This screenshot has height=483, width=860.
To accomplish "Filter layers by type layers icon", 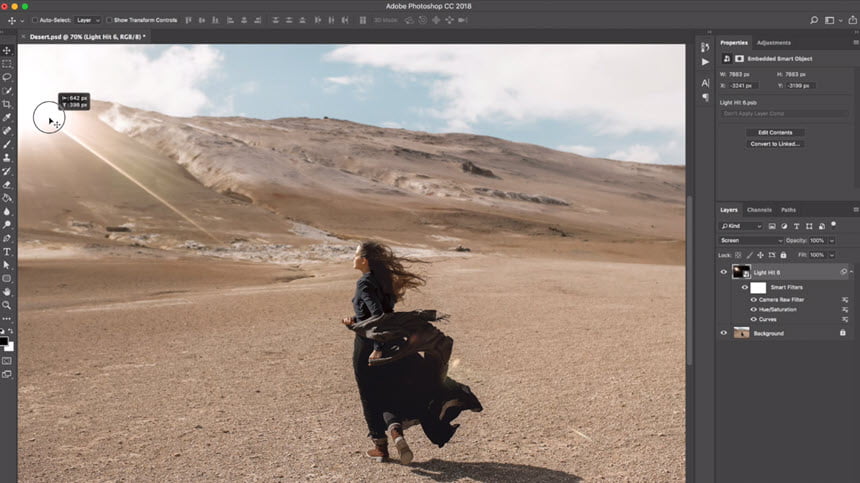I will point(796,226).
